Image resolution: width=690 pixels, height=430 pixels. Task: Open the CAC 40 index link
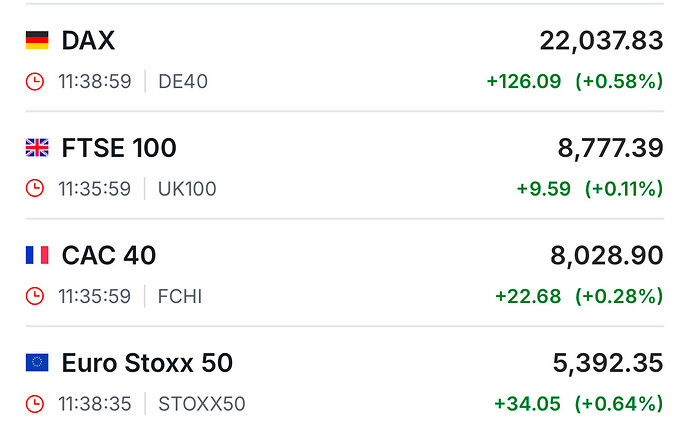coord(109,255)
